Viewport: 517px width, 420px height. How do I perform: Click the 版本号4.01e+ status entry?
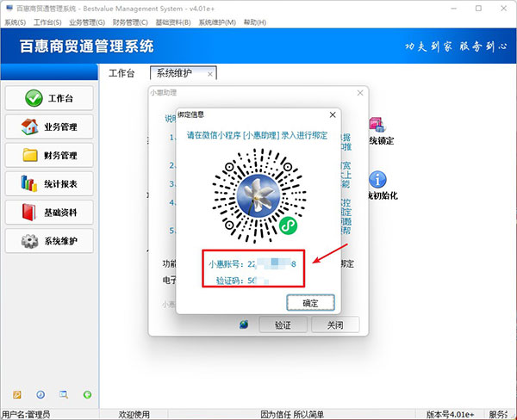[451, 414]
